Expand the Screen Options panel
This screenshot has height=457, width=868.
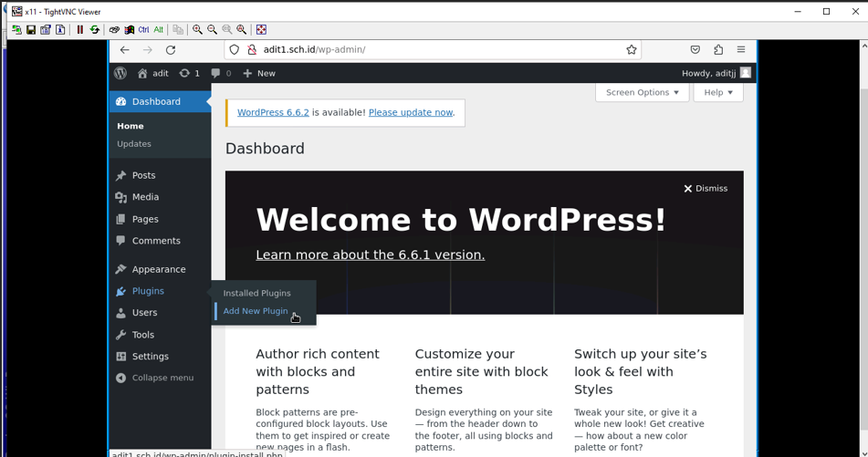click(643, 92)
